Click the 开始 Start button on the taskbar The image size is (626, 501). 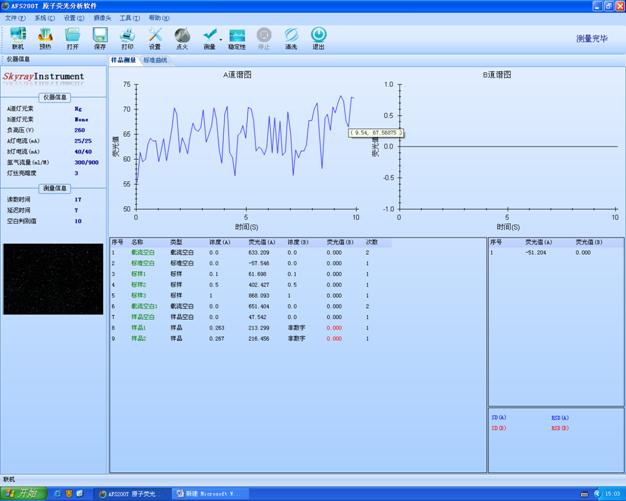(22, 493)
